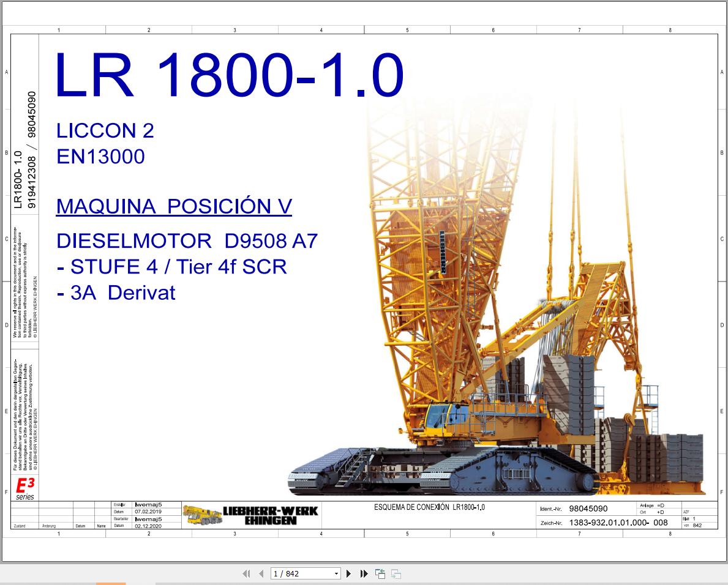Click the 3A Derivat line
Screen dimensions: 728x585
[116, 292]
